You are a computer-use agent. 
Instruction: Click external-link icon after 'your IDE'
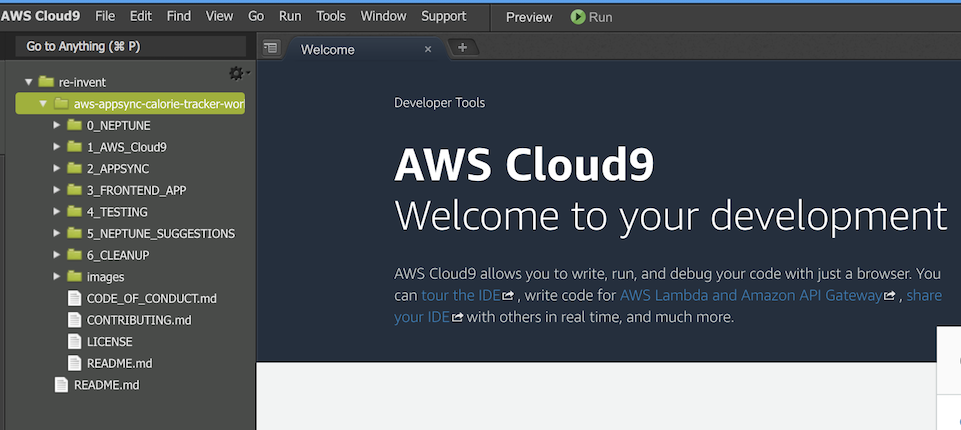coord(457,318)
